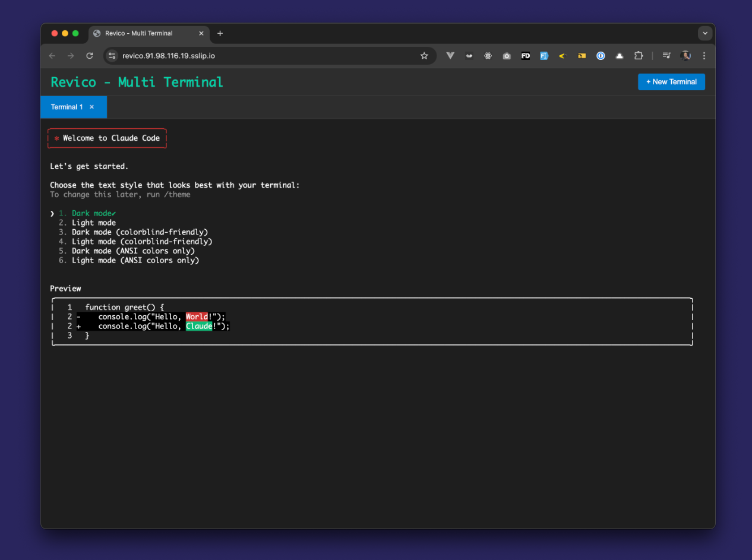Image resolution: width=752 pixels, height=560 pixels.
Task: Select option 1. Dark mode
Action: [x=87, y=213]
